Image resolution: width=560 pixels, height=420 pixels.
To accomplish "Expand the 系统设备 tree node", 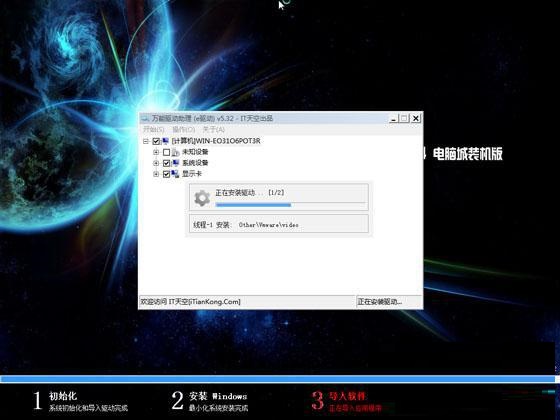I will [x=156, y=163].
